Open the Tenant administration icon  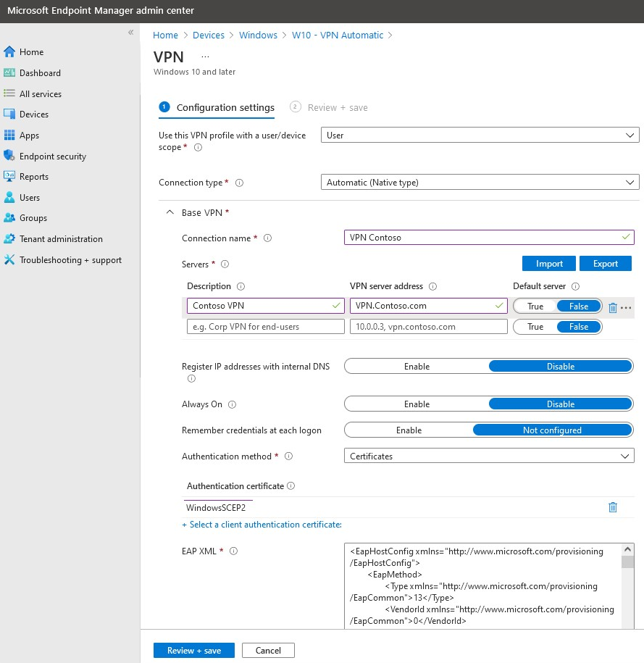tap(9, 238)
